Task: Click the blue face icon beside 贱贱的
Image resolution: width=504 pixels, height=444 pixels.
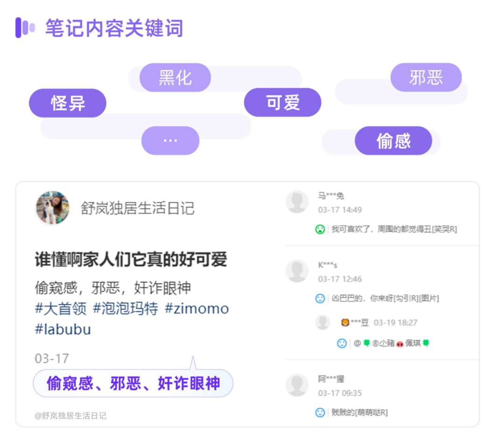Action: pos(320,412)
